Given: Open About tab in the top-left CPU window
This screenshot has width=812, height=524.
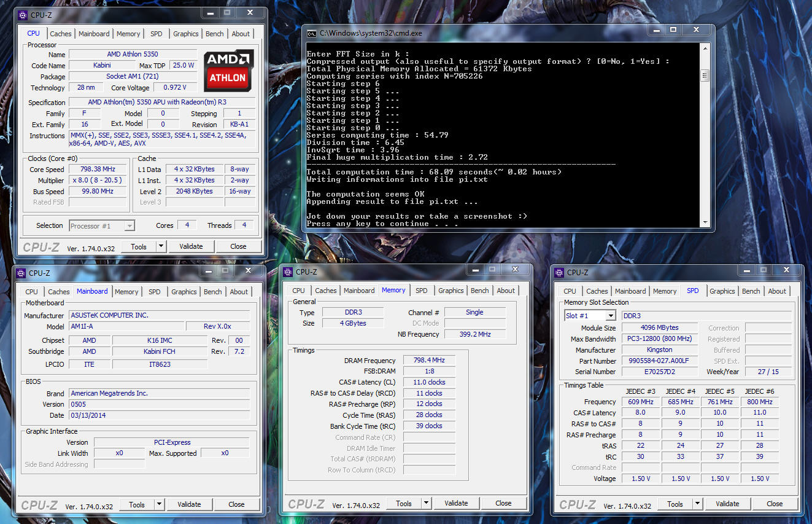Looking at the screenshot, I should (x=241, y=34).
